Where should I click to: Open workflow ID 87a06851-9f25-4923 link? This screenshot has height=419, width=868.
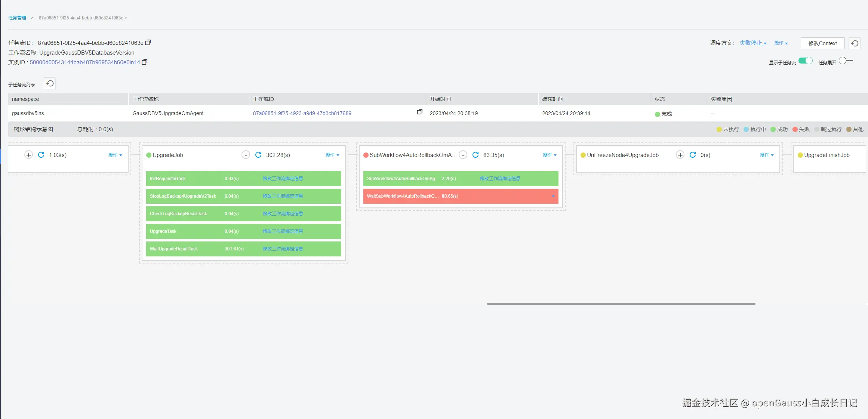tap(302, 113)
